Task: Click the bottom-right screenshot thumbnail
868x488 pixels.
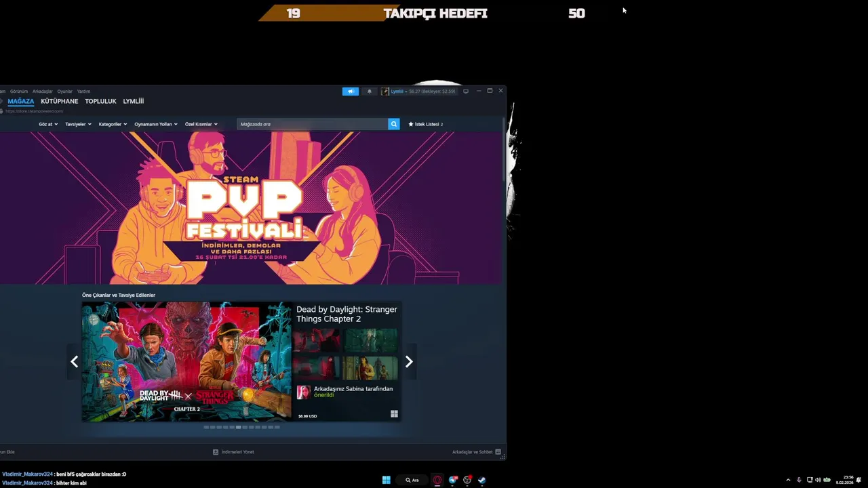Action: pos(370,368)
